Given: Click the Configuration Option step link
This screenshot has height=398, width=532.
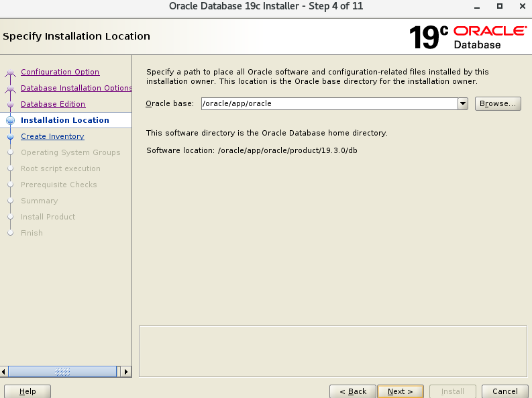Looking at the screenshot, I should coord(60,72).
